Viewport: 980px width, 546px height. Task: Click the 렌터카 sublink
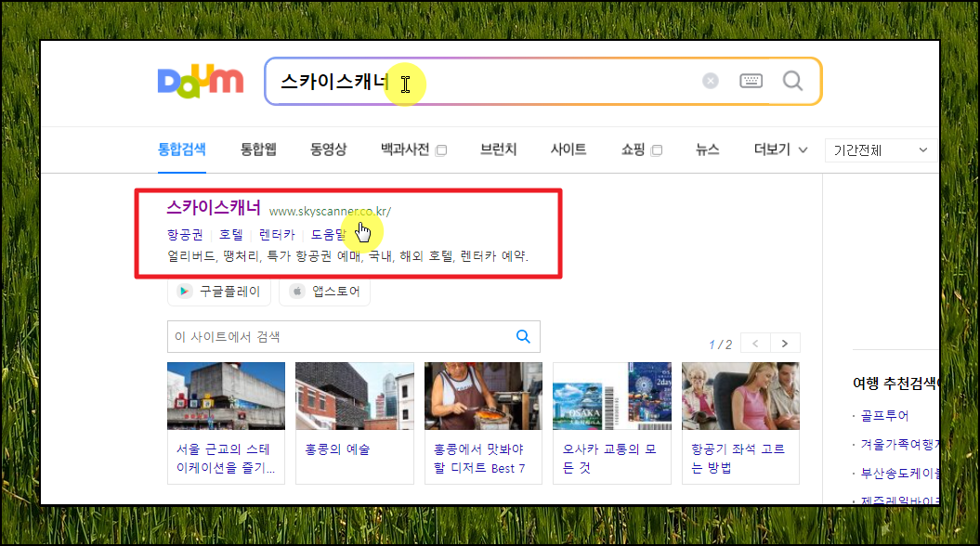277,235
